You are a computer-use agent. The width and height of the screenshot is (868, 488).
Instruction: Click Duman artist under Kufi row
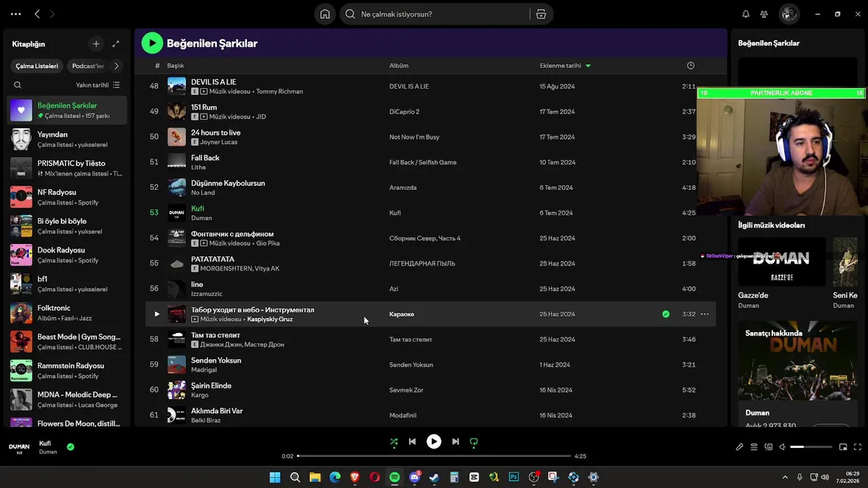pyautogui.click(x=201, y=218)
